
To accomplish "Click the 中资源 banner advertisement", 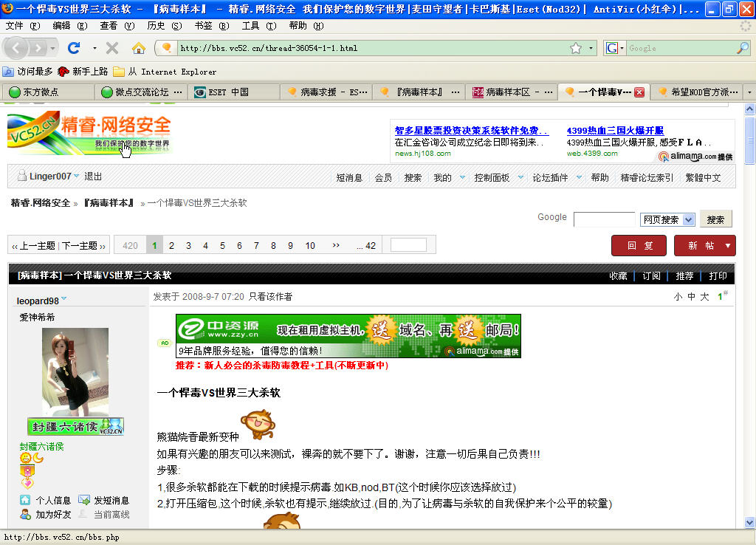I will coord(348,336).
